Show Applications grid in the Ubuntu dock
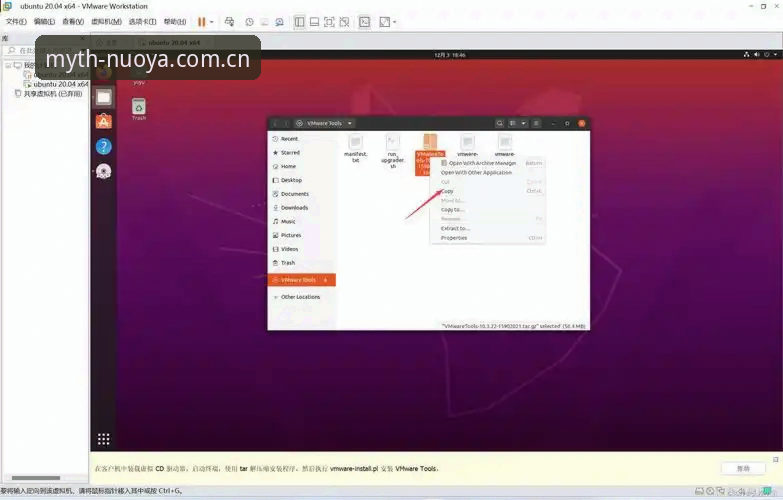Viewport: 783px width, 500px height. click(x=103, y=439)
